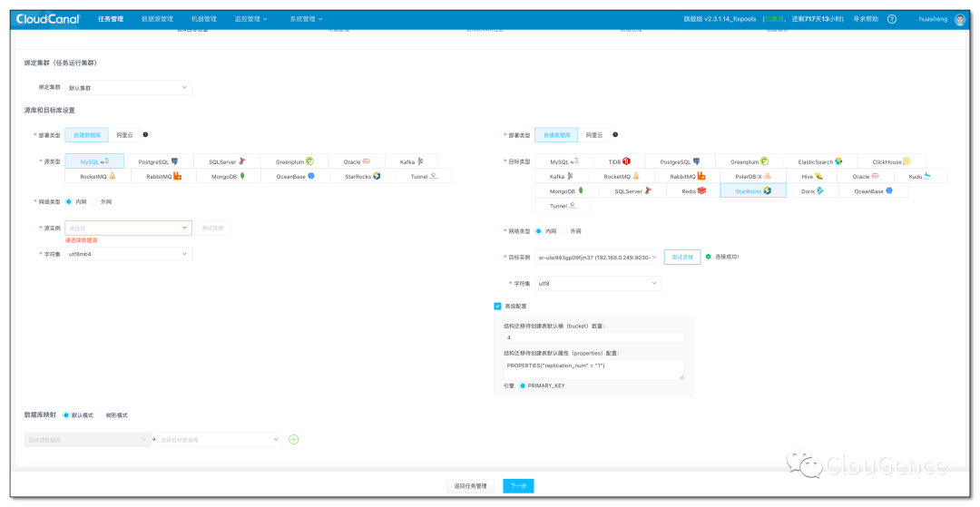
Task: Select target 阿里云 deployment type
Action: point(593,135)
